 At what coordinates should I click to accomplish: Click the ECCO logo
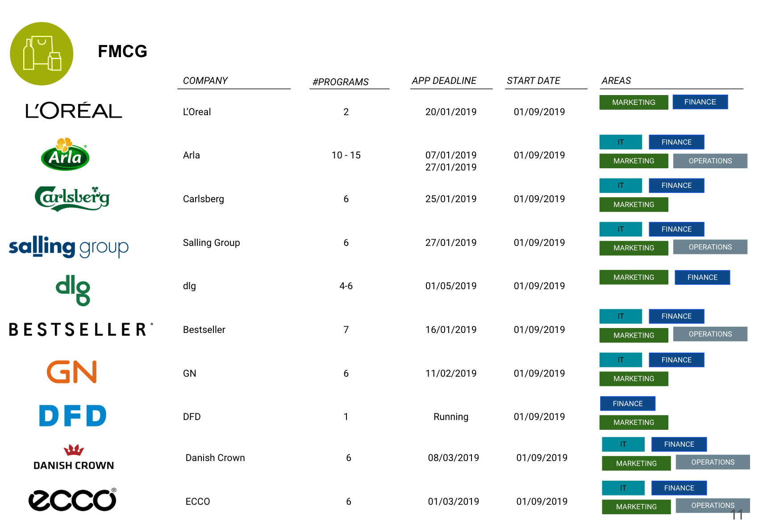point(72,499)
